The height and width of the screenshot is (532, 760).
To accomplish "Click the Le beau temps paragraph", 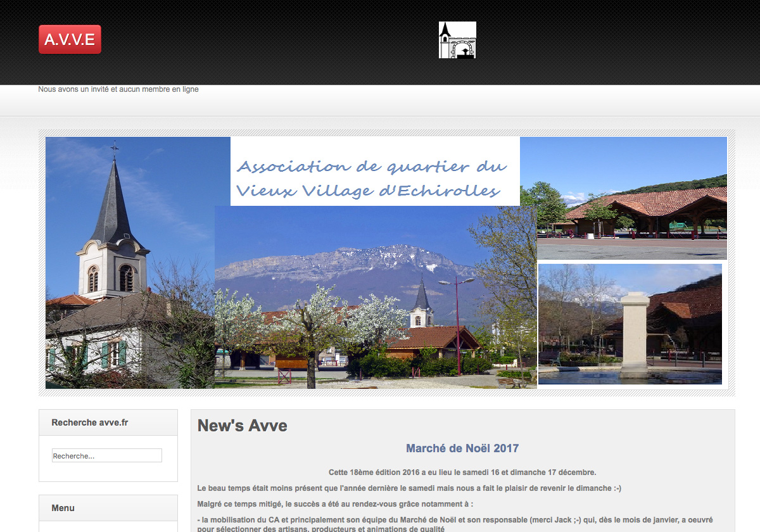I will tap(408, 488).
